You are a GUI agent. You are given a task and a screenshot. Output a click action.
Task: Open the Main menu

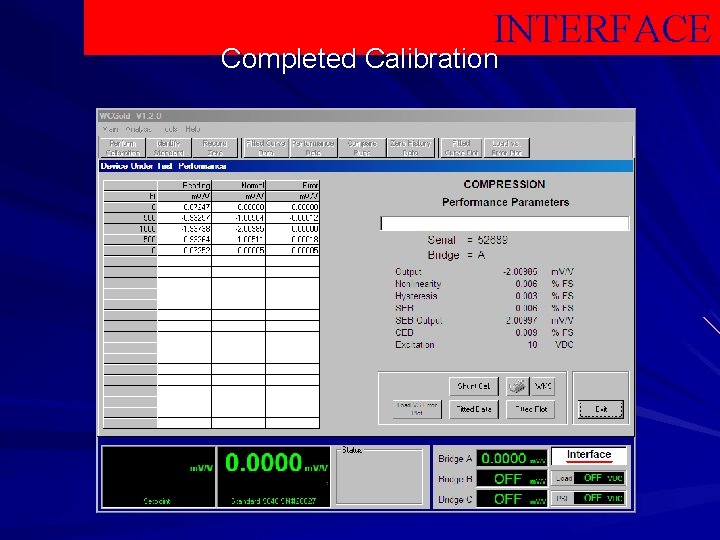pyautogui.click(x=110, y=129)
